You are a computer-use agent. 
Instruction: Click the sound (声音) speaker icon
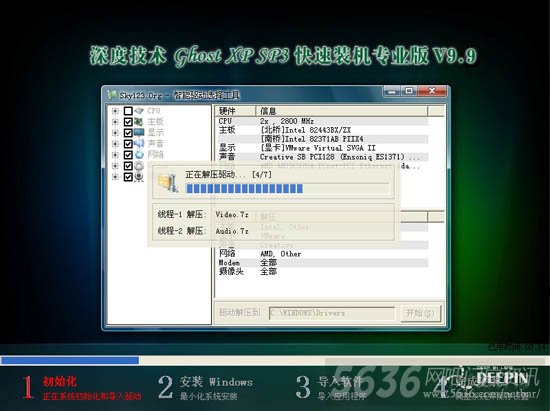tap(139, 143)
